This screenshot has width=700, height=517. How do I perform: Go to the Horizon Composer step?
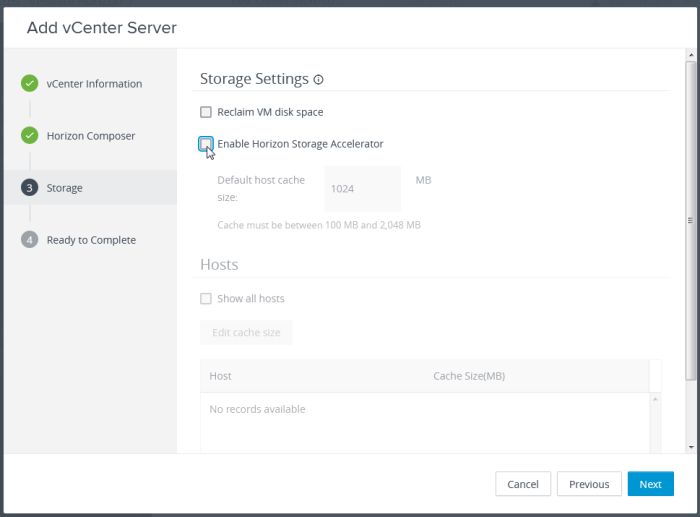tap(91, 136)
